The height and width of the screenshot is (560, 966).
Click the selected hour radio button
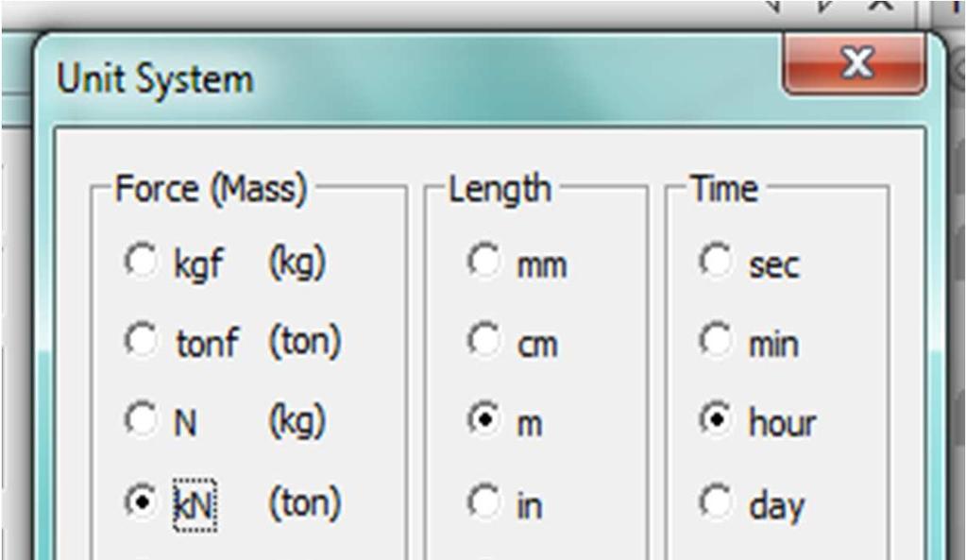[716, 419]
